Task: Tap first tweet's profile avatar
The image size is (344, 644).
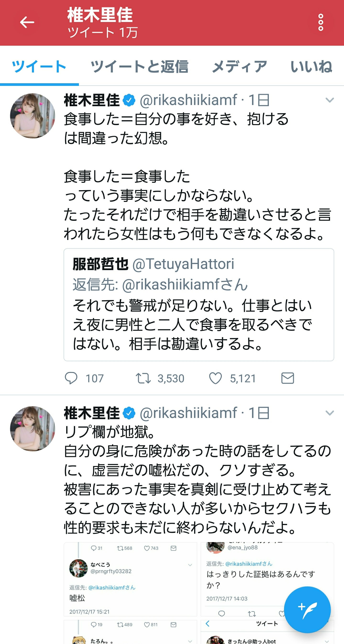Action: point(33,116)
